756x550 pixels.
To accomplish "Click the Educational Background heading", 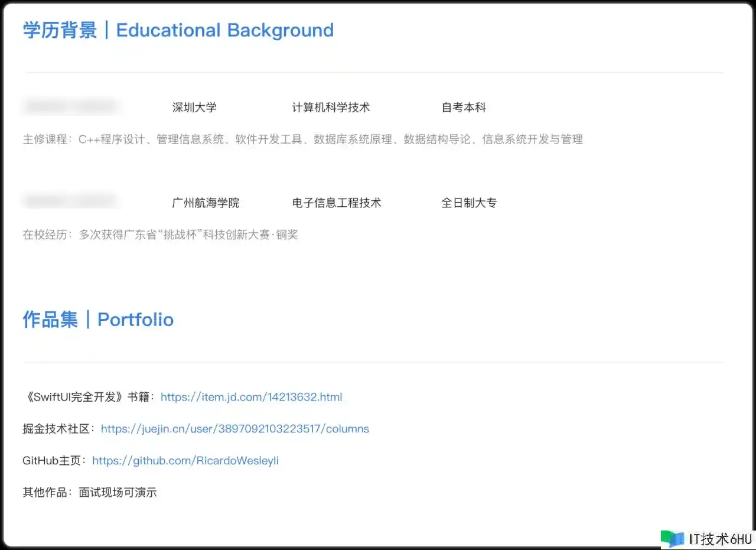I will [x=178, y=30].
